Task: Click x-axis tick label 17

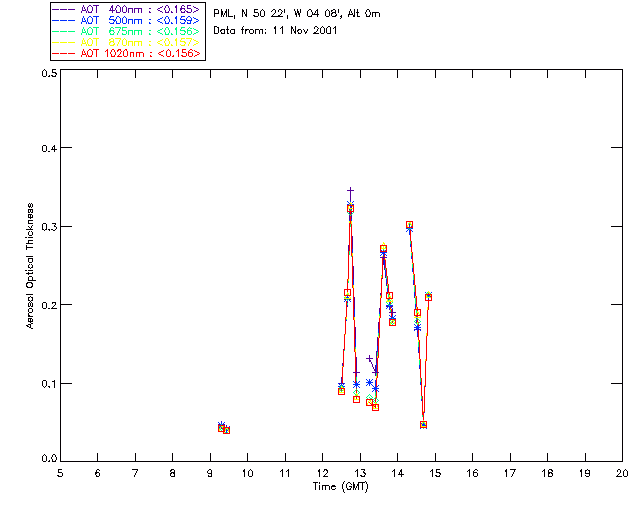Action: (x=510, y=474)
